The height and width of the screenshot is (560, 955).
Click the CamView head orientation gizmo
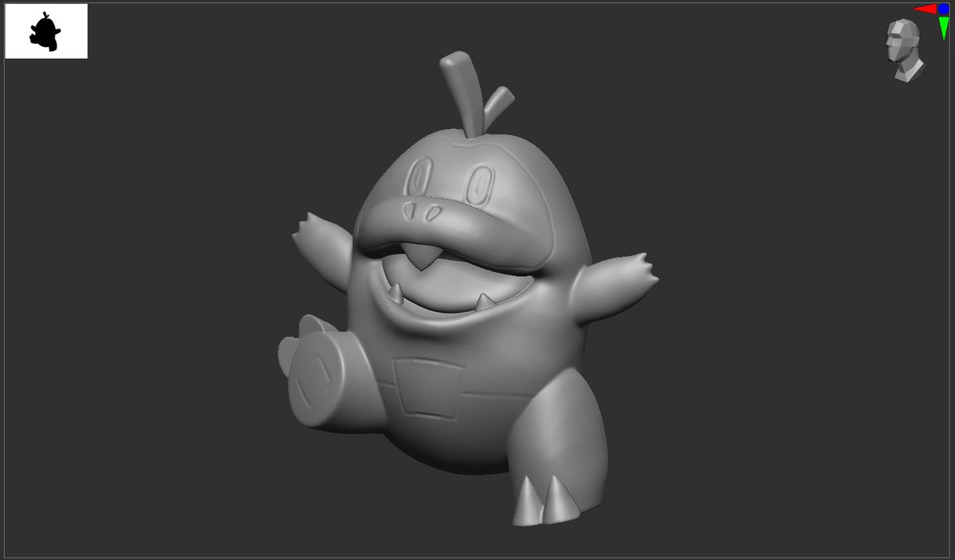click(x=905, y=50)
